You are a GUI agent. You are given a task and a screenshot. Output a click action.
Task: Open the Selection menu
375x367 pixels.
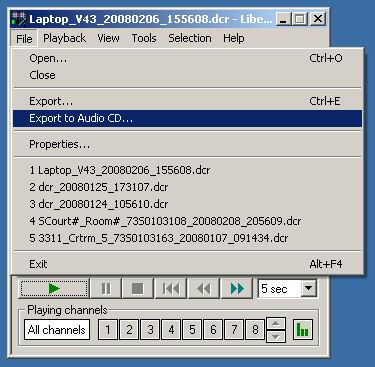190,38
